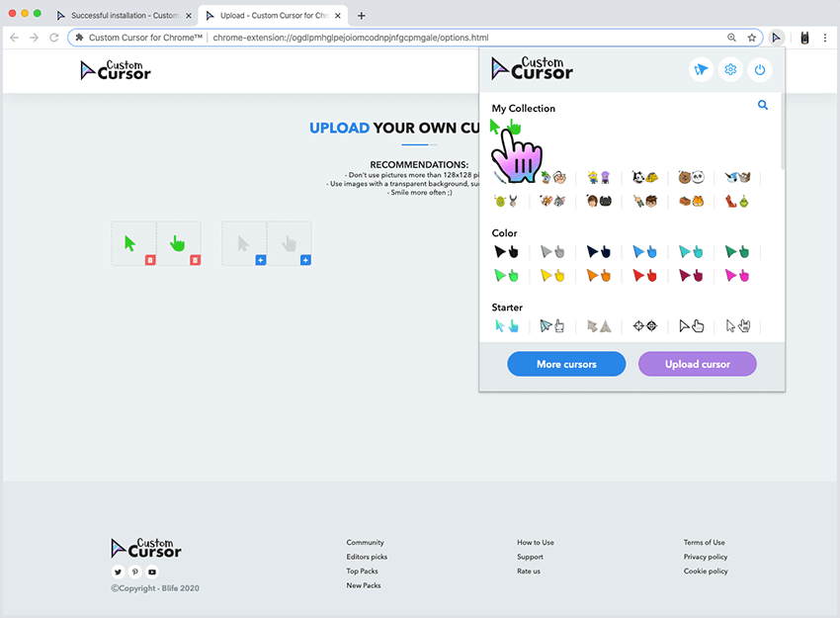Add a new hand pointer image
The image size is (840, 618).
click(x=305, y=260)
